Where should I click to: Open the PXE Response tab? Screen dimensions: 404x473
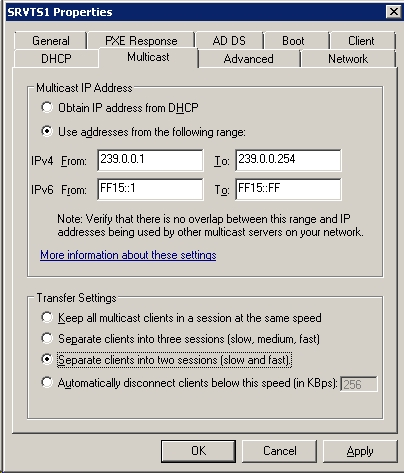point(141,41)
